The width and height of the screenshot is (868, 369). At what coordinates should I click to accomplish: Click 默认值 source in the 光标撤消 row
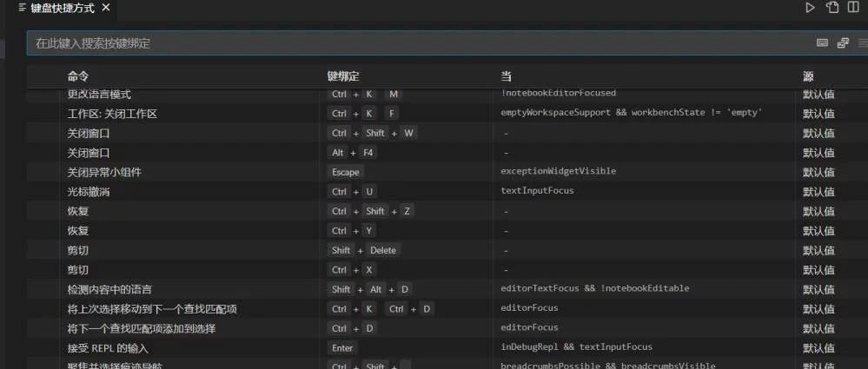818,192
